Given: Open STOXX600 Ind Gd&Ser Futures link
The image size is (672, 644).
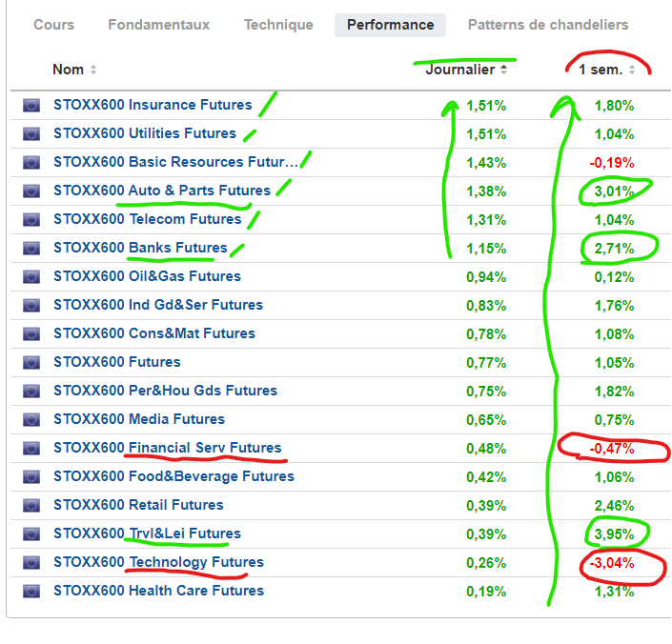Looking at the screenshot, I should (x=158, y=305).
